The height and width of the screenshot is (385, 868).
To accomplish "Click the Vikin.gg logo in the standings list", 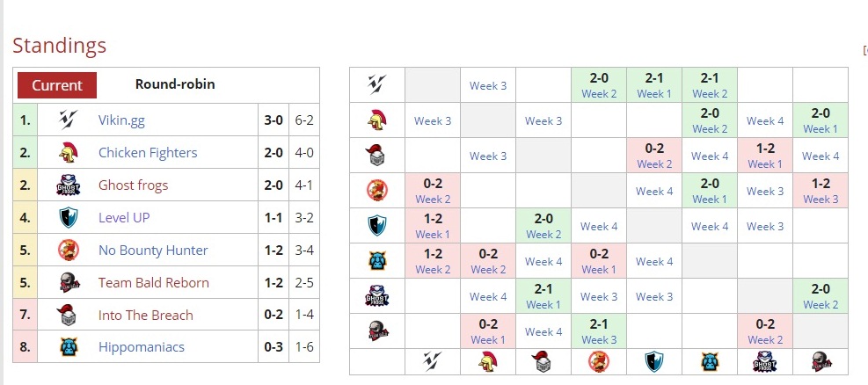I will 69,120.
